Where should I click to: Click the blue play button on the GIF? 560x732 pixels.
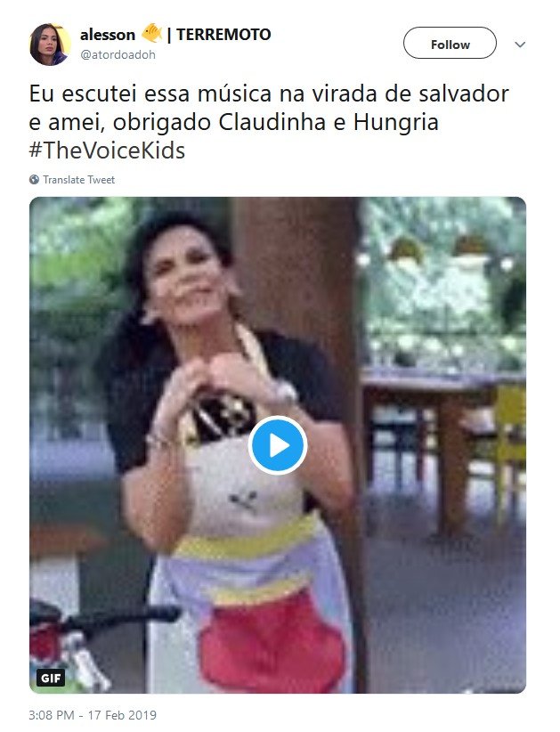[x=278, y=445]
